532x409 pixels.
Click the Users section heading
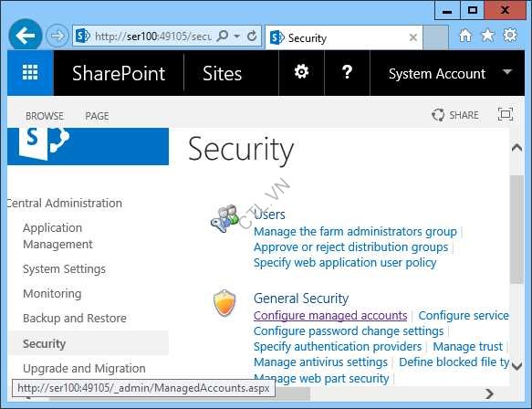[269, 215]
